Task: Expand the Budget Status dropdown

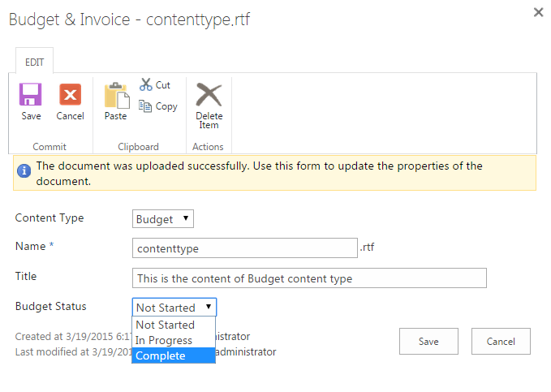Action: point(174,308)
